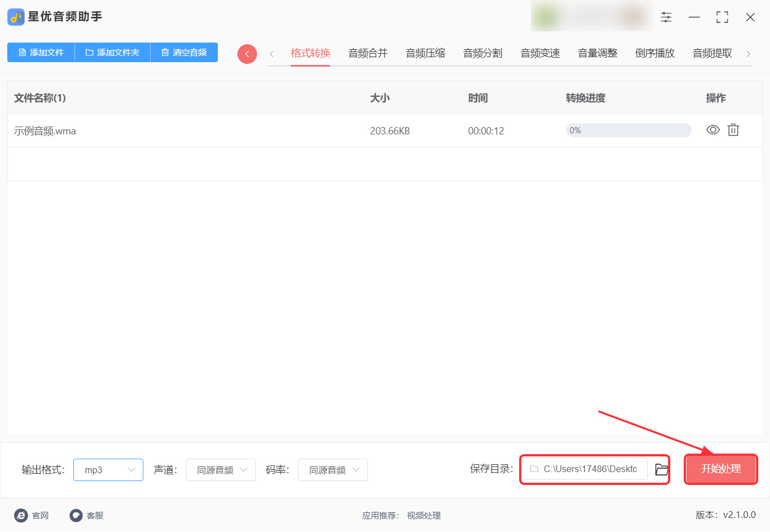Viewport: 770px width, 532px height.
Task: Open the 音频分割 tab
Action: point(483,53)
